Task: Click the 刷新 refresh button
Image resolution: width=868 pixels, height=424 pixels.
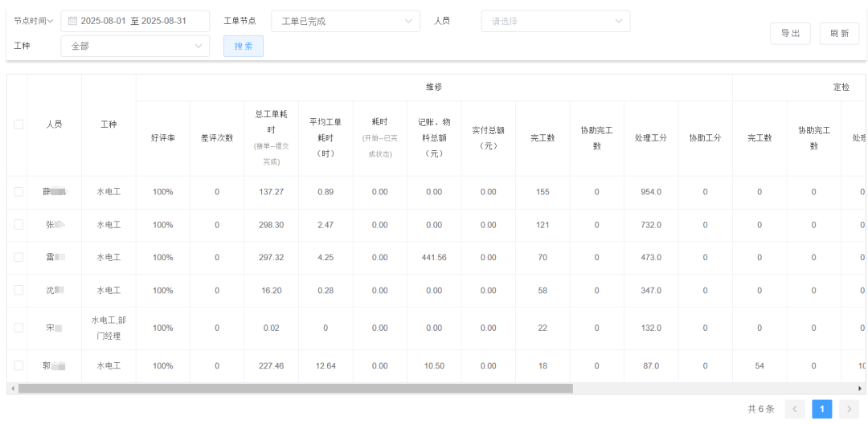Action: (x=839, y=34)
